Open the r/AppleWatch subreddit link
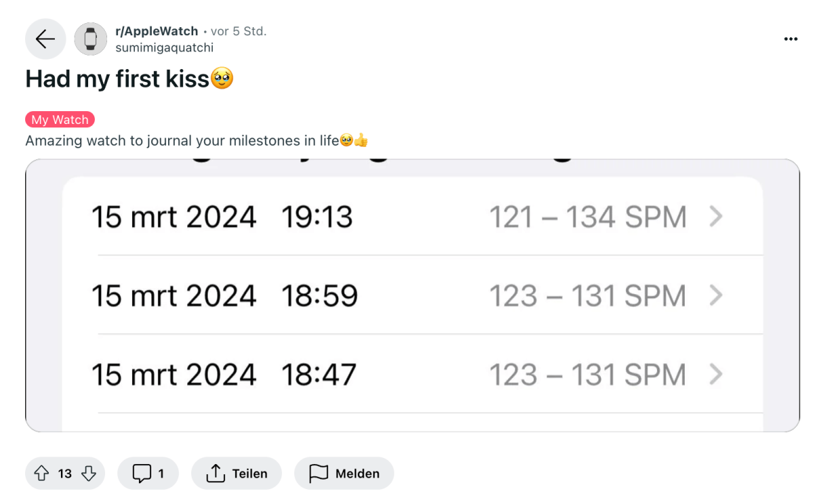 157,31
